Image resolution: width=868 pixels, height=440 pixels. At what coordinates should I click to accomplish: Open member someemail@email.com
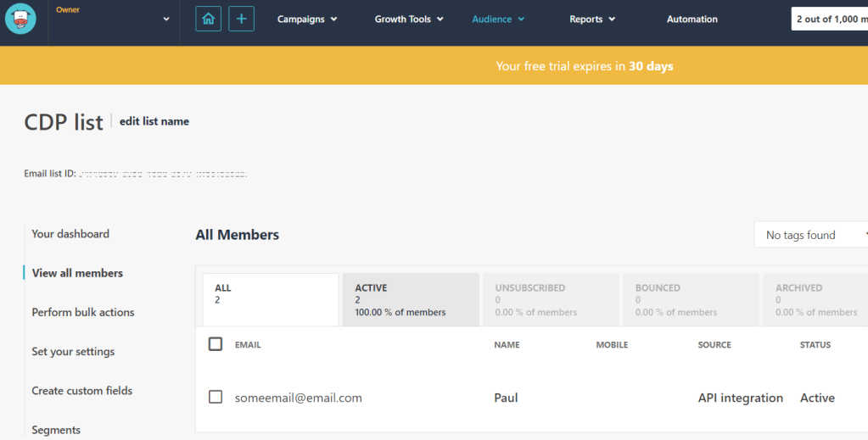(298, 398)
